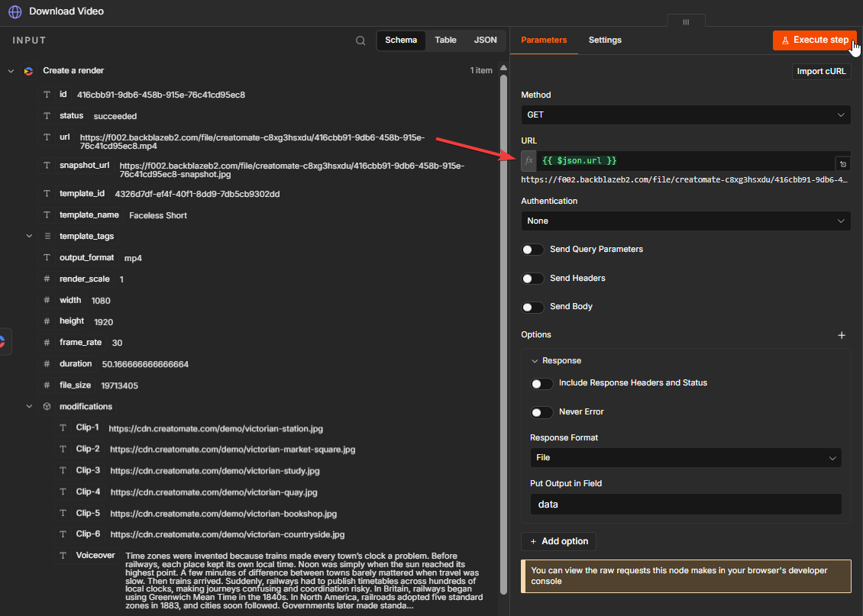Click the Execute step button
The height and width of the screenshot is (616, 863).
(x=815, y=40)
